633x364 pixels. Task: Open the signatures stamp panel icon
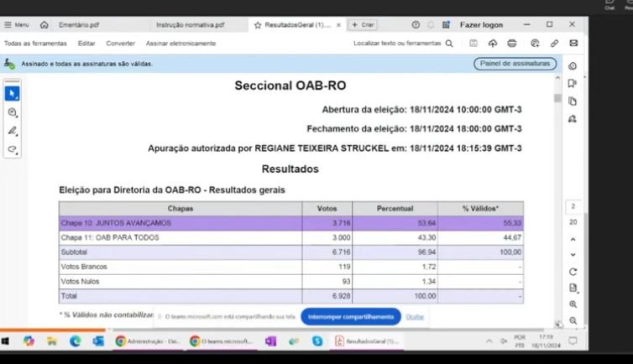point(573,119)
